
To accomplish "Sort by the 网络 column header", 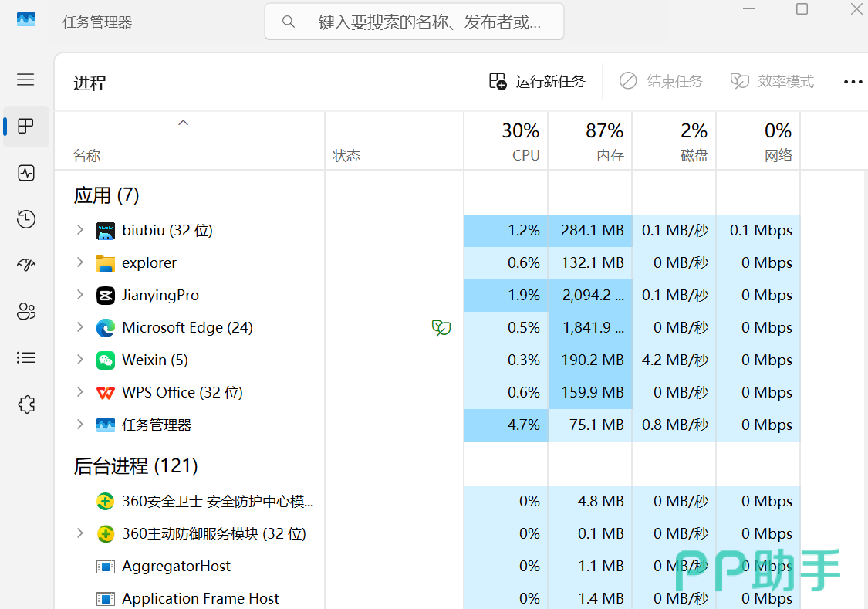I will [x=758, y=141].
